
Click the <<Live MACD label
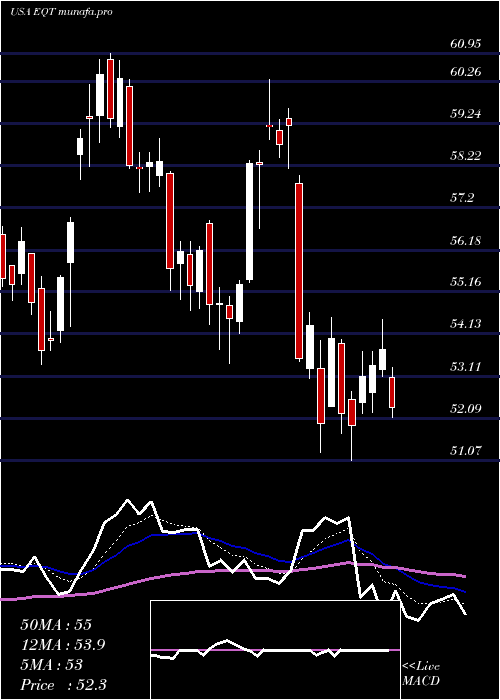pyautogui.click(x=421, y=674)
